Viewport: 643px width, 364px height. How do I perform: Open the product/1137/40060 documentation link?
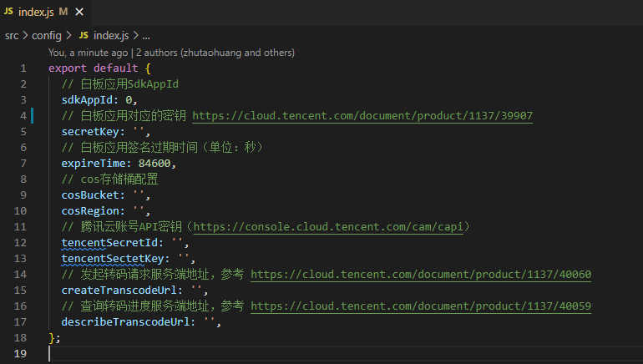click(421, 274)
